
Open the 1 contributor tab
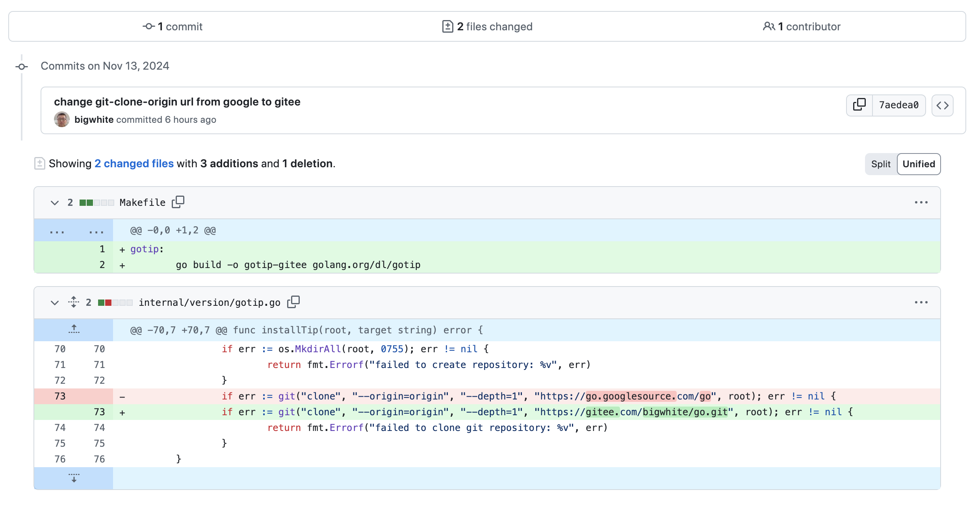(x=802, y=26)
